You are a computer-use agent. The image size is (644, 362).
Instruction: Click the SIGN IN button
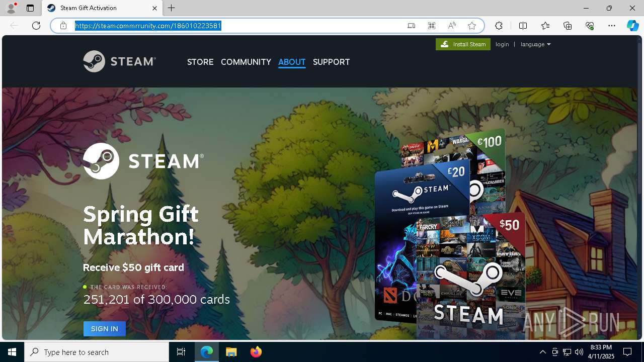[x=105, y=329]
